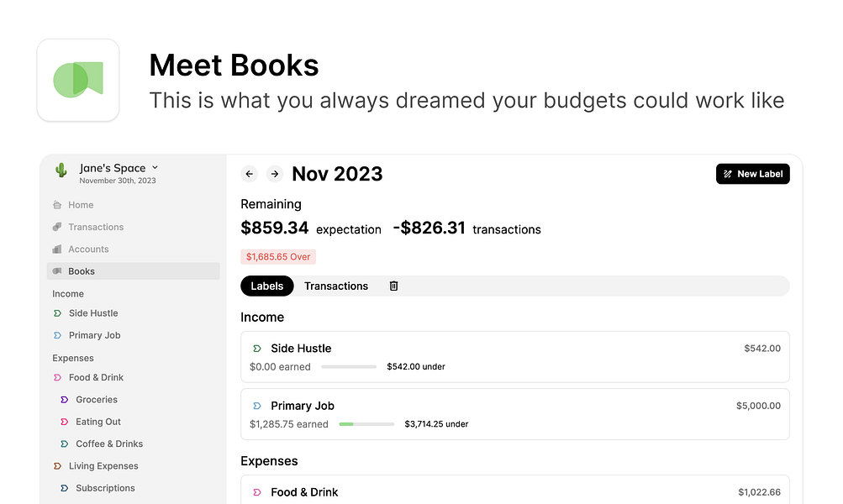Click the Books app logo icon
Image resolution: width=843 pixels, height=504 pixels.
pos(78,80)
